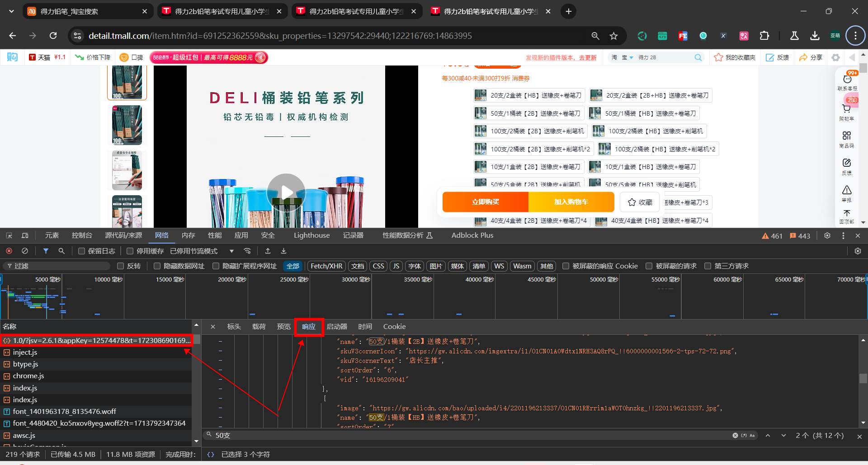Click the 加入购物车 button
The height and width of the screenshot is (465, 868).
click(571, 202)
